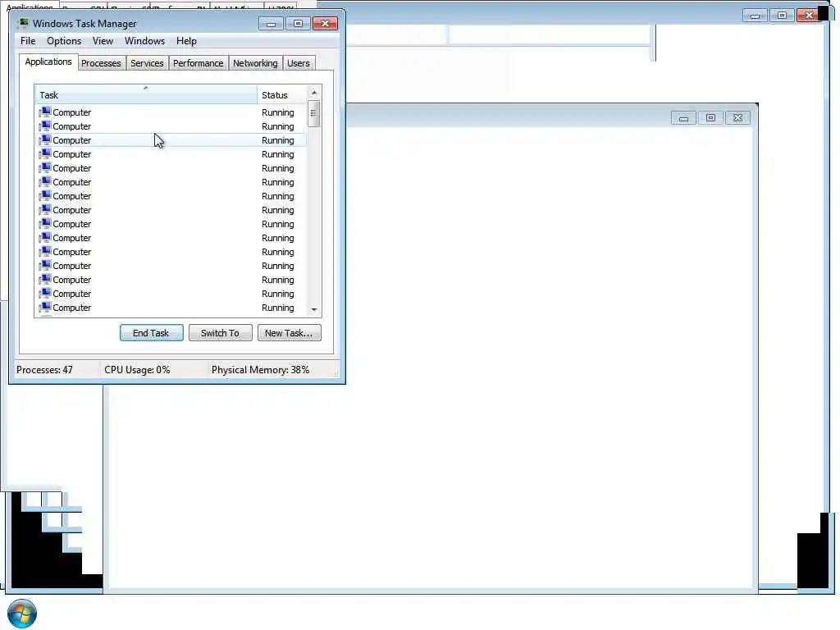Open the View menu
Screen dimensions: 840x630
point(103,41)
